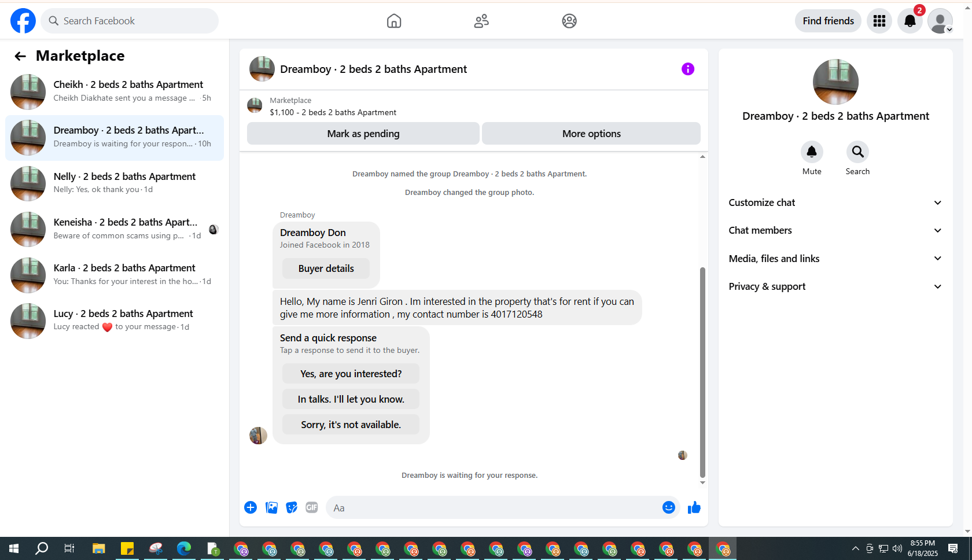Click the sender avatar beside the quick responses
This screenshot has height=560, width=972.
pyautogui.click(x=258, y=435)
